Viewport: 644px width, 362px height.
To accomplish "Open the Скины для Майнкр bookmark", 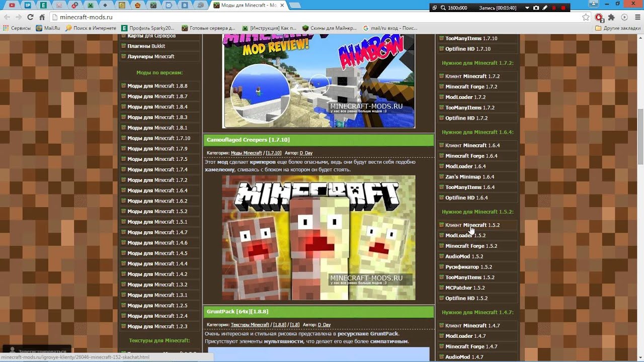I will click(330, 28).
